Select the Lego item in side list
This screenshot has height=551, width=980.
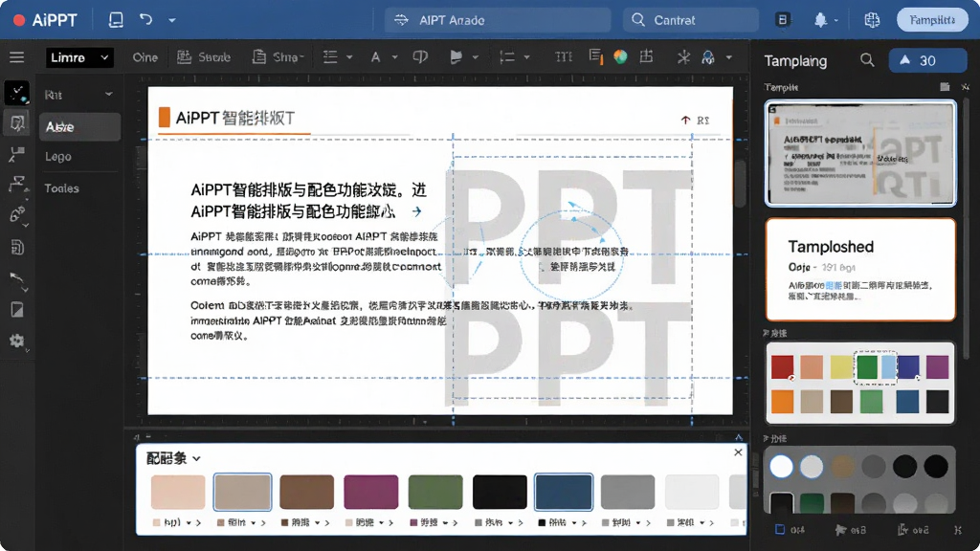pyautogui.click(x=58, y=157)
